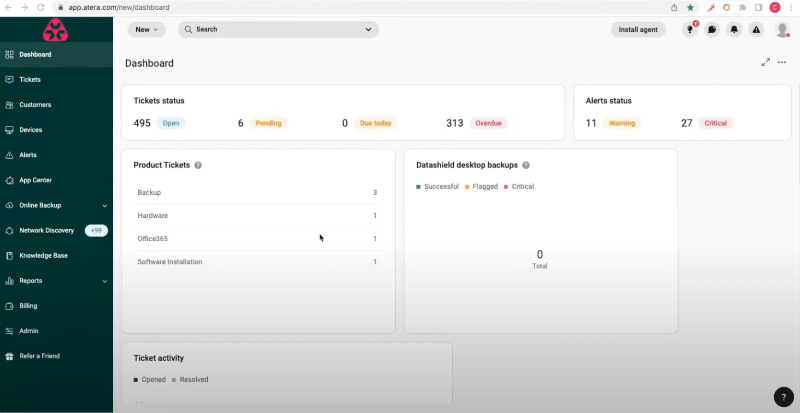Click the Tickets sidebar icon
This screenshot has width=800, height=413.
pos(9,80)
